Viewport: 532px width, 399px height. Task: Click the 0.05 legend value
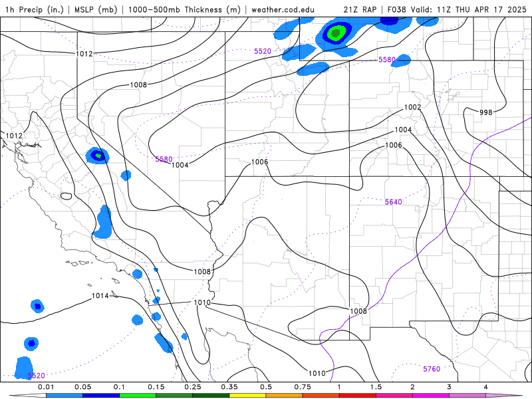(82, 387)
